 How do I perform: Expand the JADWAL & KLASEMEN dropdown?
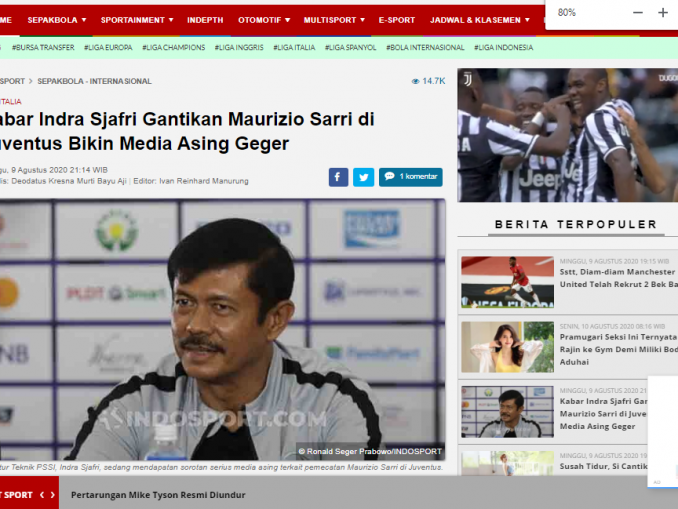click(479, 20)
